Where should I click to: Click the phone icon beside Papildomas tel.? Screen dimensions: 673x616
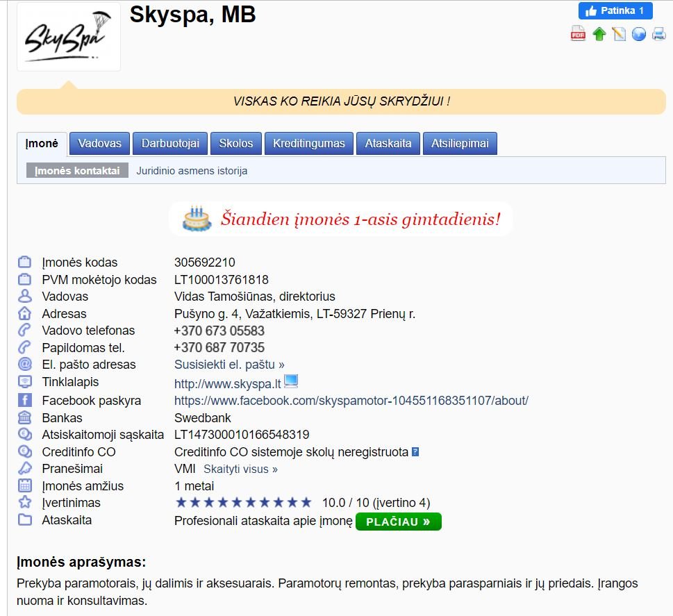(25, 347)
